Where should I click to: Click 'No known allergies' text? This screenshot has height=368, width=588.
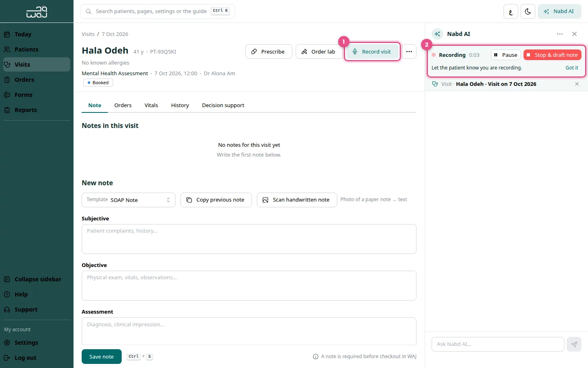[105, 63]
